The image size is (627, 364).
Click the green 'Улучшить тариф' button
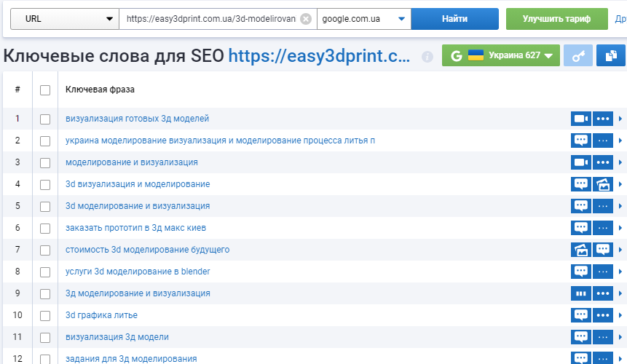(556, 19)
